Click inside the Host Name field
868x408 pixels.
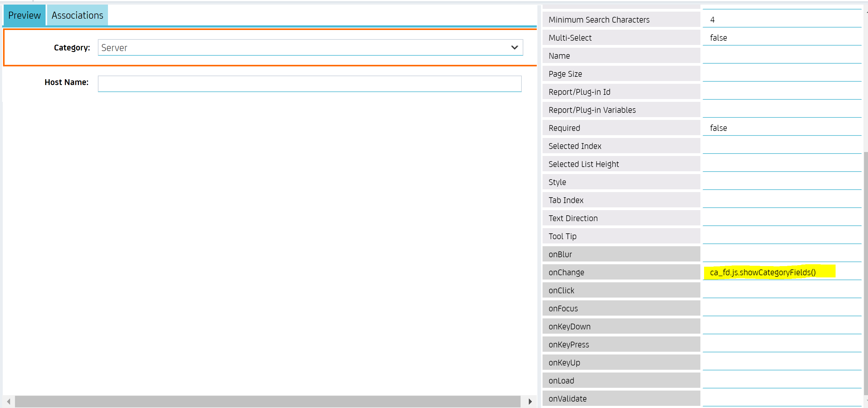coord(309,83)
